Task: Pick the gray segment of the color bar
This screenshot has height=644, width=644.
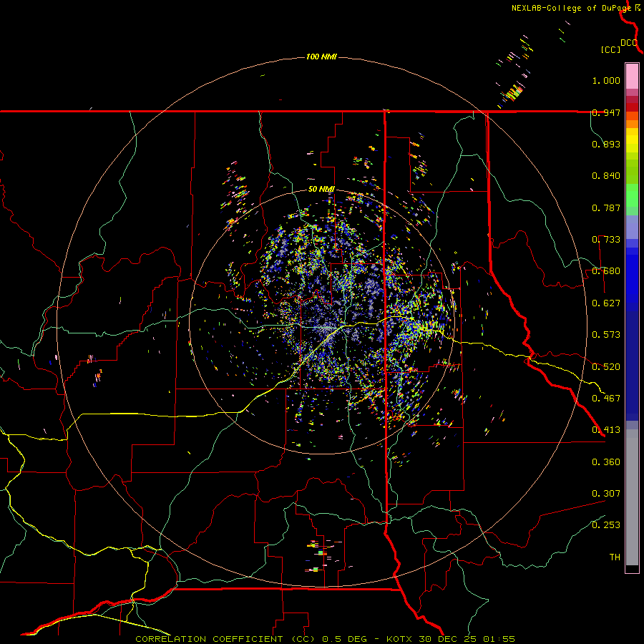Action: pyautogui.click(x=632, y=497)
